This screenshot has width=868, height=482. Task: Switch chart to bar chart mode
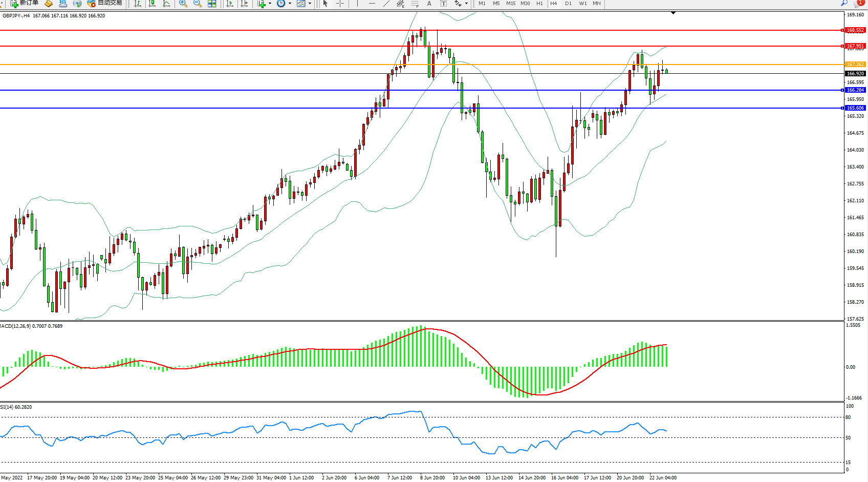tap(138, 4)
